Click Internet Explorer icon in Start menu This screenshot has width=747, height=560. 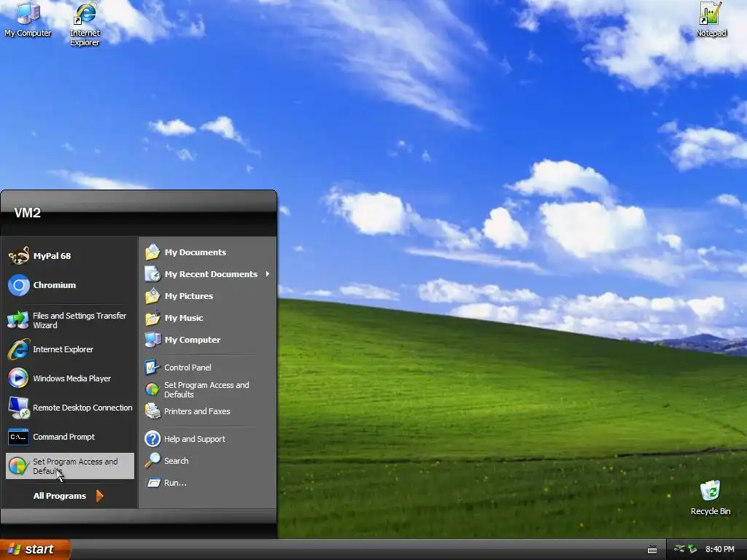point(18,349)
